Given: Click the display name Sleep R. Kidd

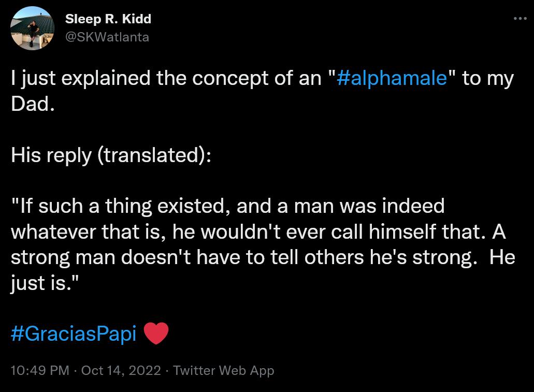Looking at the screenshot, I should pyautogui.click(x=108, y=19).
